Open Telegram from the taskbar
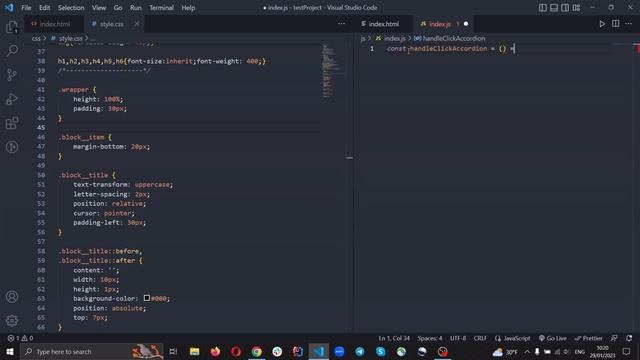 click(360, 351)
